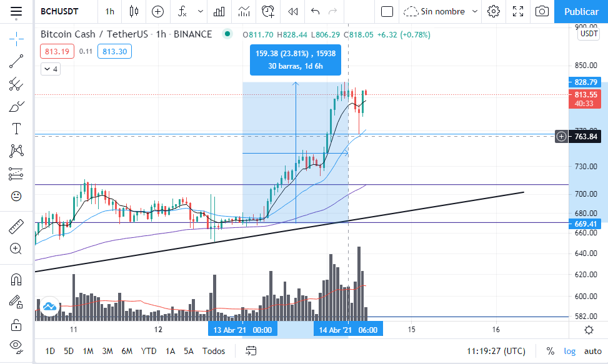
Task: Select the 1D date range
Action: pos(50,352)
